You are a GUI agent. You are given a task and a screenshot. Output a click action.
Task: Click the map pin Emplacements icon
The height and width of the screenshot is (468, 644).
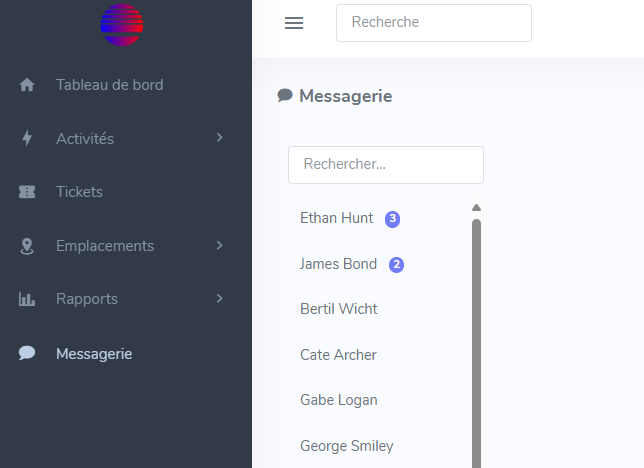point(27,246)
